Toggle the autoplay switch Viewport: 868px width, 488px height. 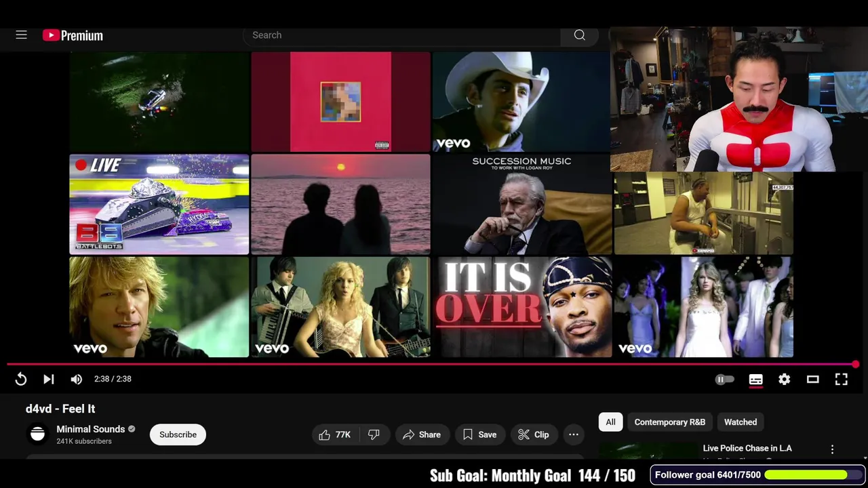pos(725,380)
